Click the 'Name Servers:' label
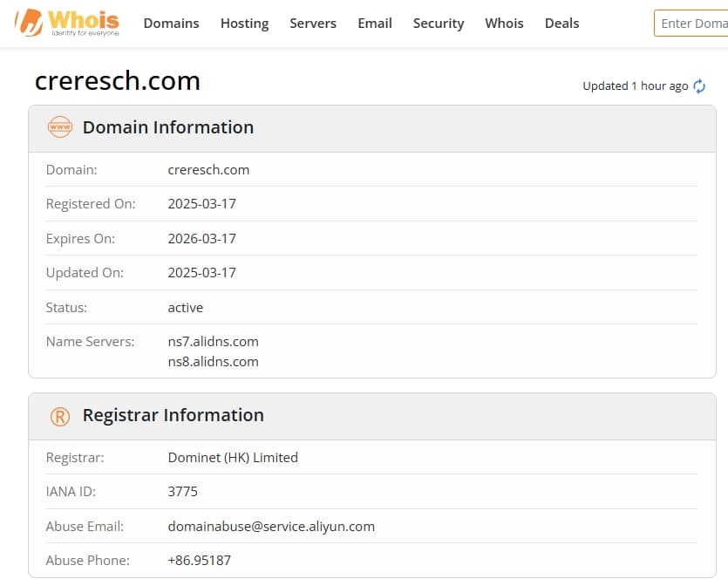728x586 pixels. [90, 342]
